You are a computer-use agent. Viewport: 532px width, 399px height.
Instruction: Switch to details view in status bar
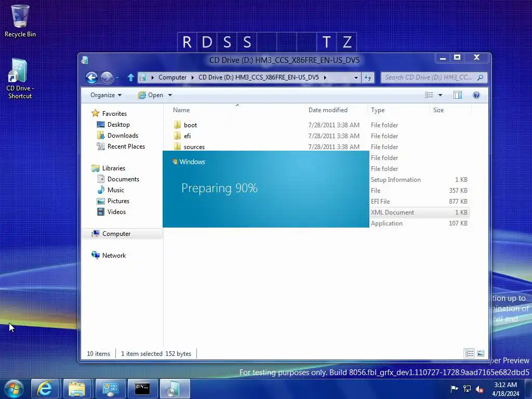coord(469,353)
